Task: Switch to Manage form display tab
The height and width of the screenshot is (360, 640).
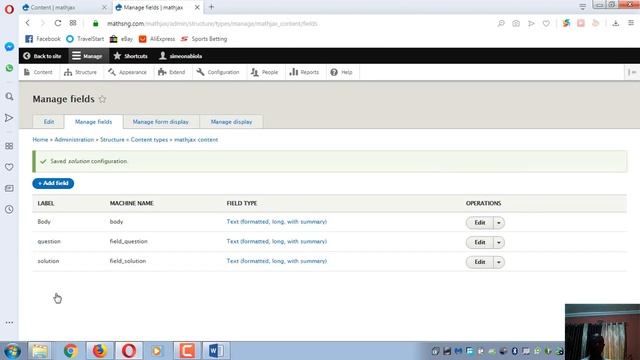Action: (x=161, y=122)
